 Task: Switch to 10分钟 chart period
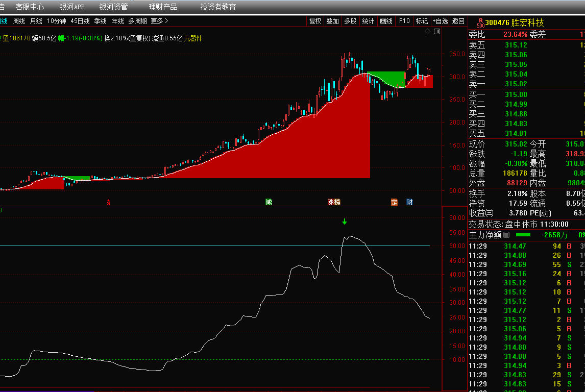(x=56, y=21)
